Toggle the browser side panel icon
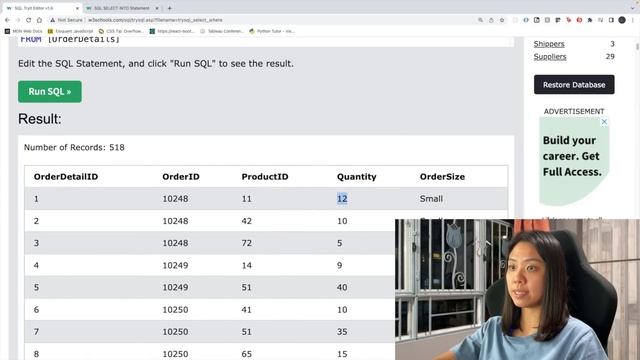Image resolution: width=640 pixels, height=360 pixels. click(x=611, y=20)
